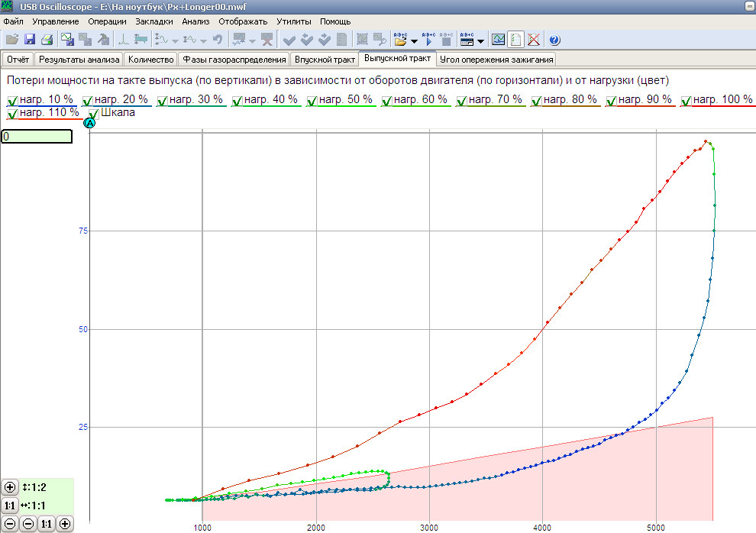Uncheck the нагр. 10 % checkbox
Image resolution: width=756 pixels, height=533 pixels.
click(x=12, y=100)
